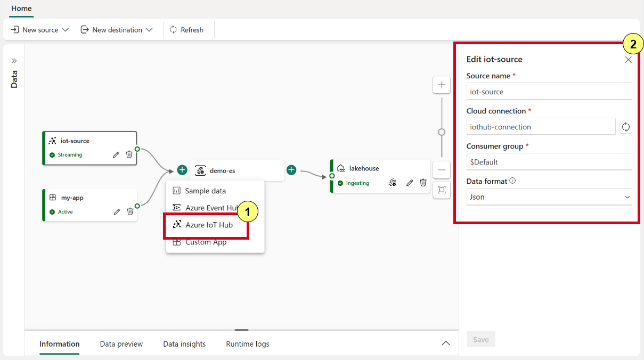Collapse the bottom information pane chevron
The width and height of the screenshot is (644, 360).
[x=446, y=343]
